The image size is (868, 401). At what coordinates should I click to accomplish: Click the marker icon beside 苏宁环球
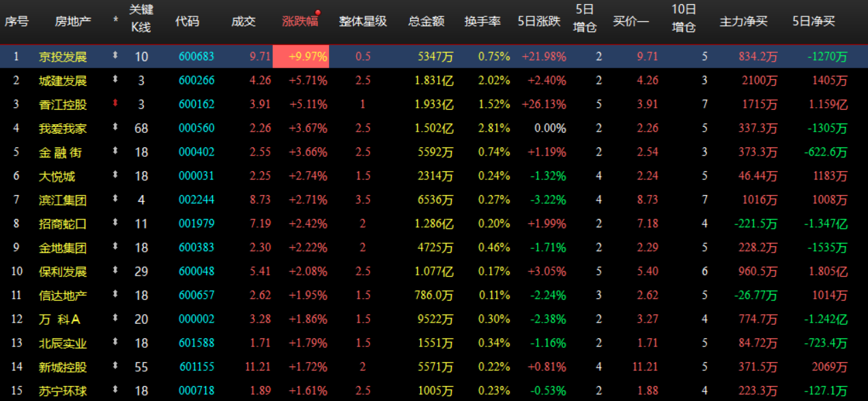[x=115, y=390]
